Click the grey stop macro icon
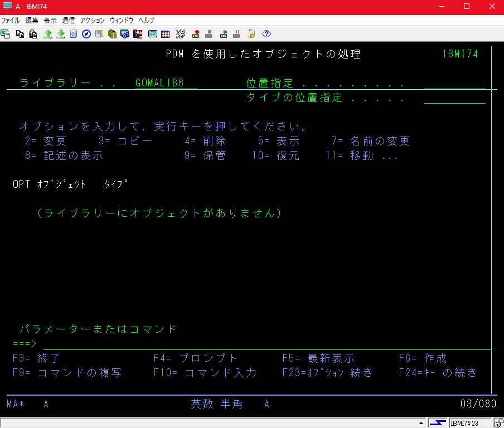 (x=209, y=34)
